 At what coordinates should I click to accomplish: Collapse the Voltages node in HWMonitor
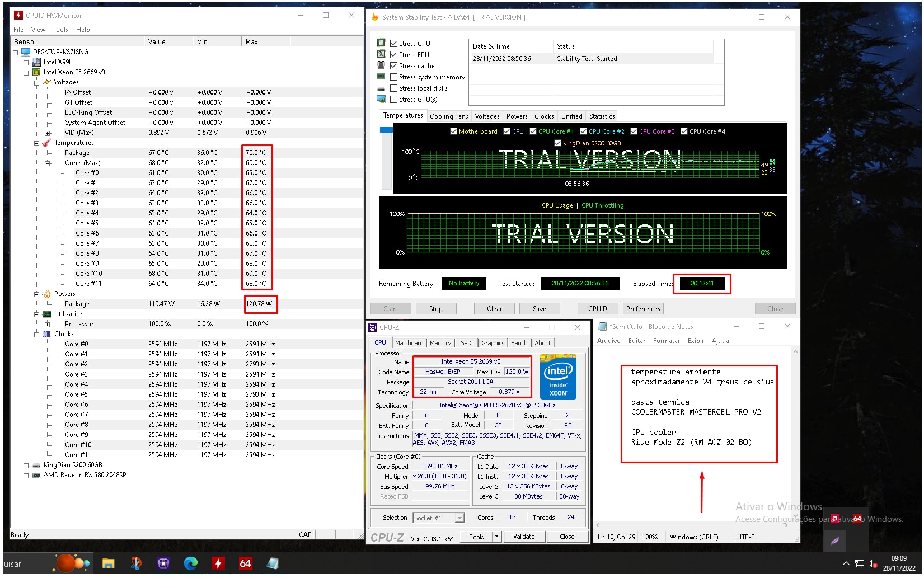tap(36, 82)
